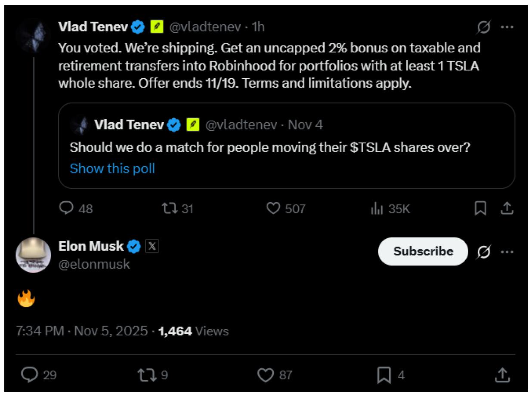Bookmark Vlad Tenev's post

(480, 209)
